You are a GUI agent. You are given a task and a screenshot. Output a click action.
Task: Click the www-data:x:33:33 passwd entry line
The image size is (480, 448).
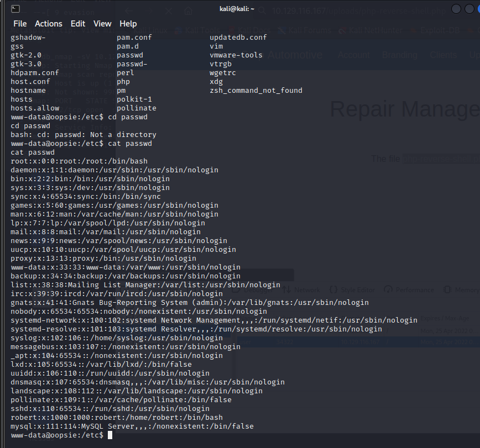[x=126, y=267]
